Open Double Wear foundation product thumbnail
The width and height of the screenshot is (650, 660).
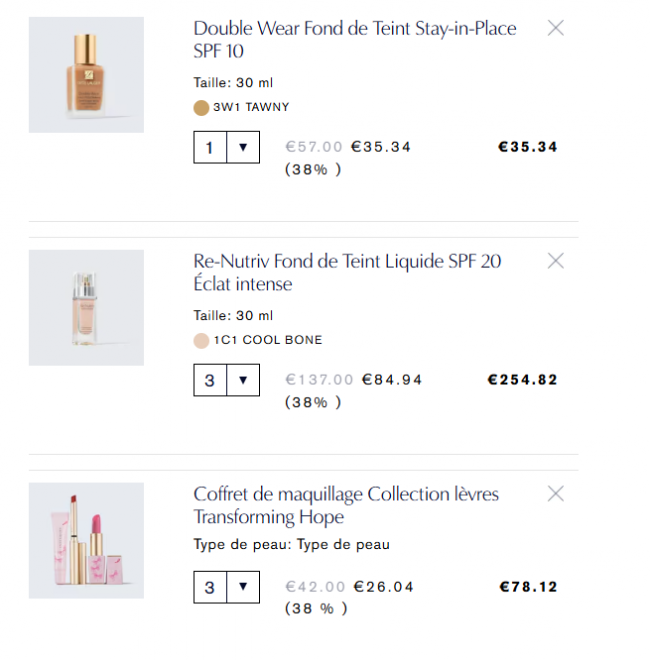tap(86, 75)
